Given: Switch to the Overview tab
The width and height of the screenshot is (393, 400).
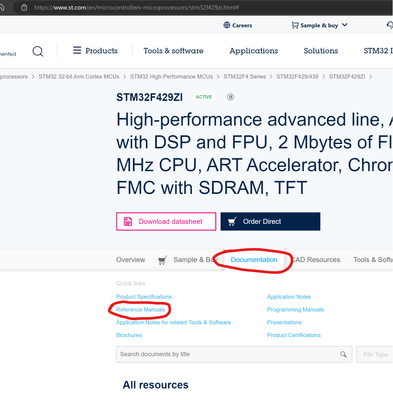Looking at the screenshot, I should point(130,260).
